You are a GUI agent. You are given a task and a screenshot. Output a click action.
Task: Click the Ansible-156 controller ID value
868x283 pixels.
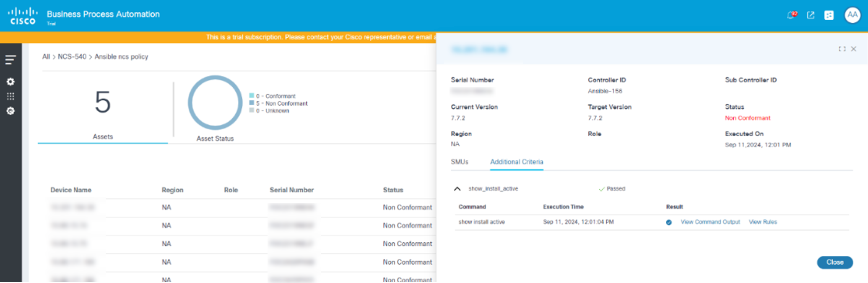click(x=605, y=91)
